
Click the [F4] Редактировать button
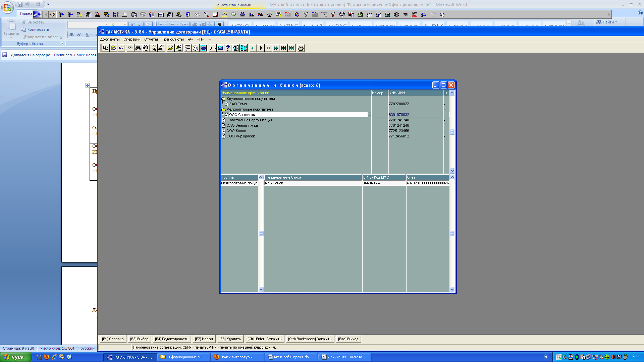click(x=172, y=339)
